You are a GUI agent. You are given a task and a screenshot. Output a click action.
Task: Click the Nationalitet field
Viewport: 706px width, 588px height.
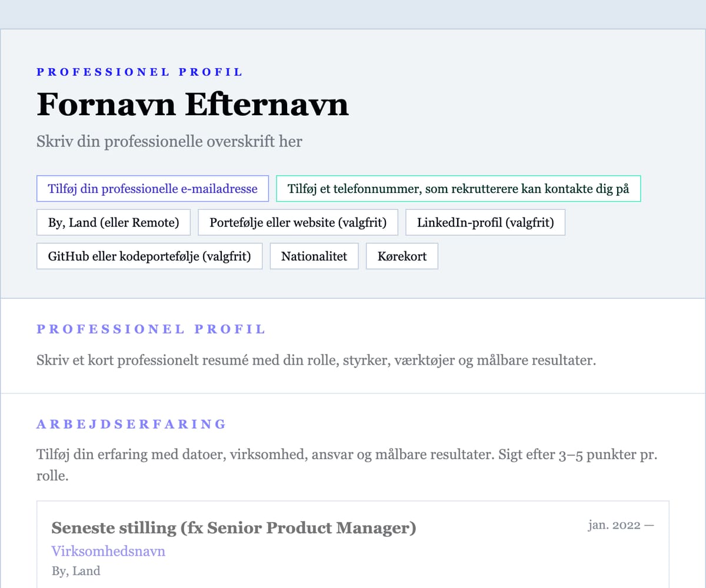(314, 256)
